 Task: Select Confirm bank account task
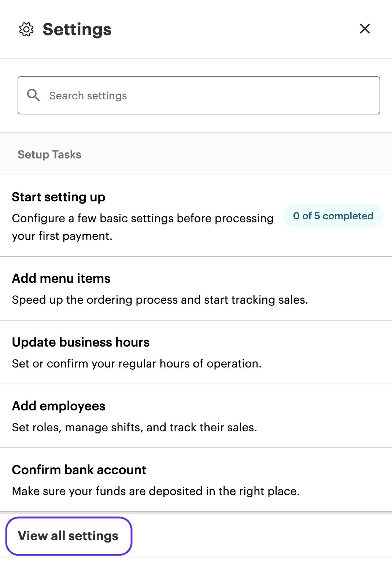[79, 470]
